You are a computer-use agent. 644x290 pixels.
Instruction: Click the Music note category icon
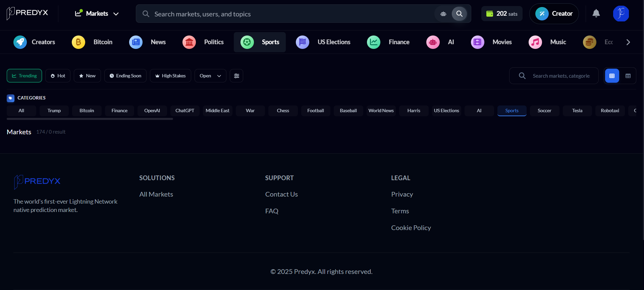click(535, 42)
